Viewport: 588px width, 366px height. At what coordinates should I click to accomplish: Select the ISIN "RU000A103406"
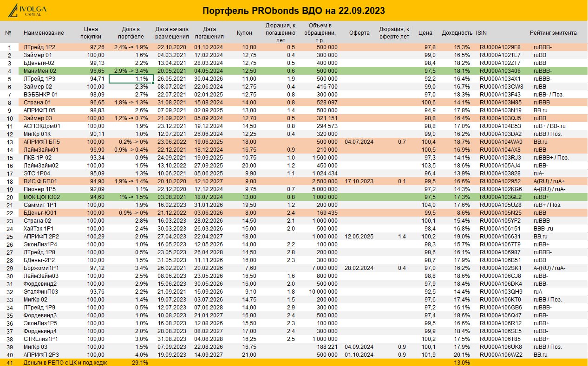[500, 71]
